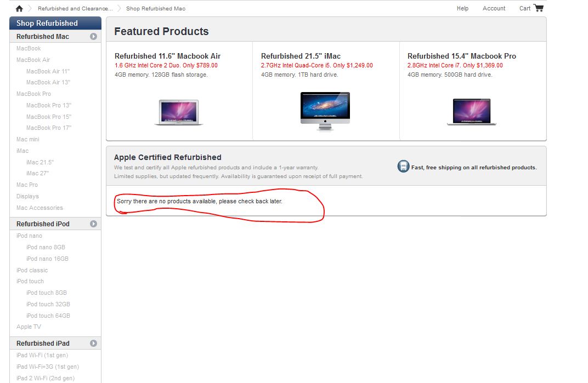Choose iPod touch category in sidebar
This screenshot has height=383, width=588.
click(x=30, y=281)
